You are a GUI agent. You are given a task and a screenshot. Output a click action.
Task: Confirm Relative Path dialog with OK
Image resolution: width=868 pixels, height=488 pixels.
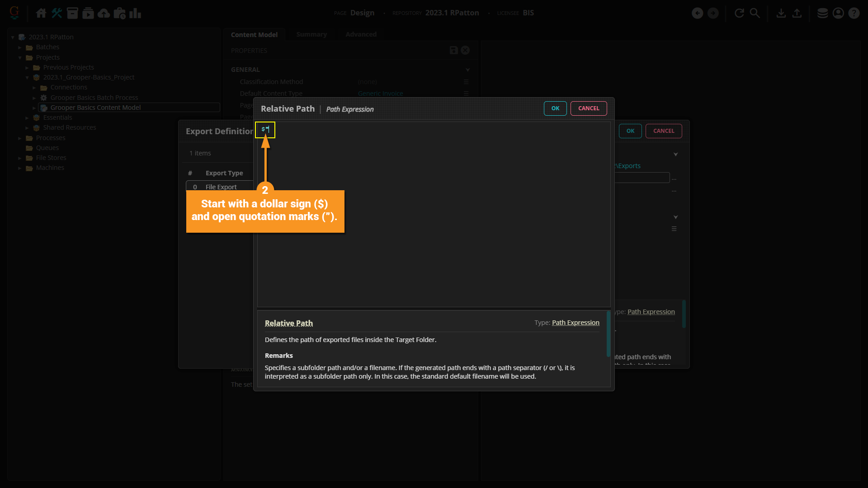click(555, 108)
